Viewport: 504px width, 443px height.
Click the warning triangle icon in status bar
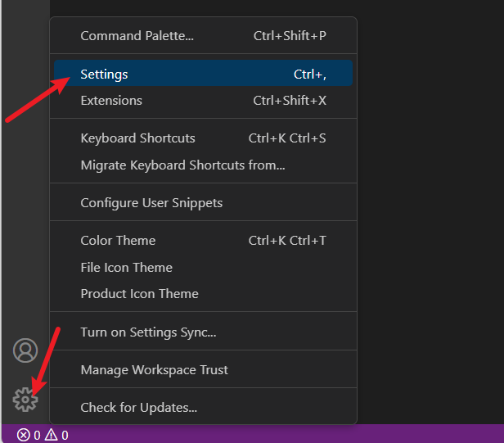(x=51, y=435)
